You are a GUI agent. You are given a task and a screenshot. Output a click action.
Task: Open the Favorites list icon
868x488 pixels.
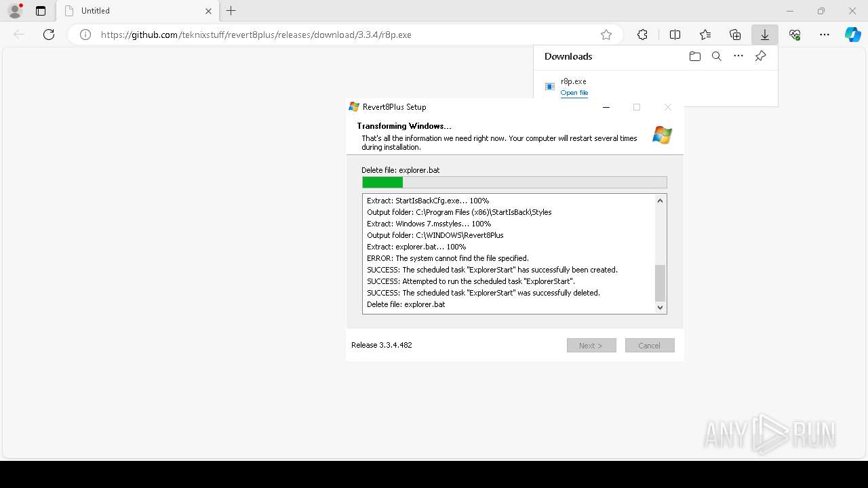tap(705, 35)
